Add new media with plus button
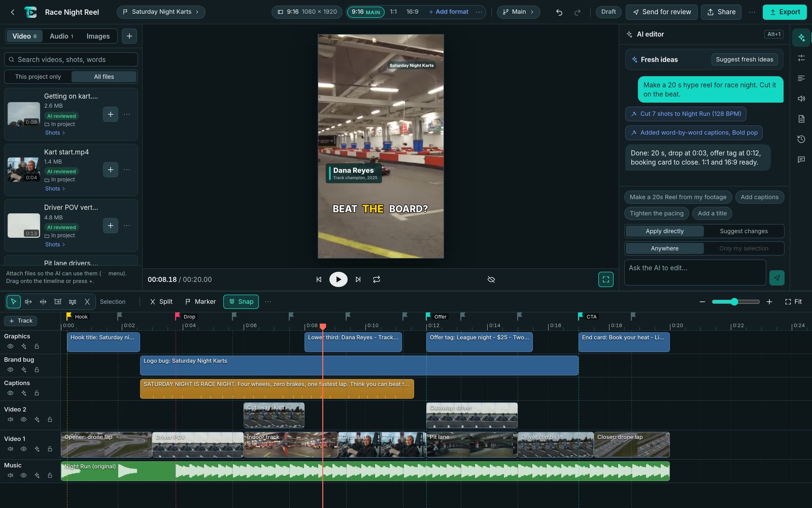This screenshot has width=812, height=508. coord(129,36)
